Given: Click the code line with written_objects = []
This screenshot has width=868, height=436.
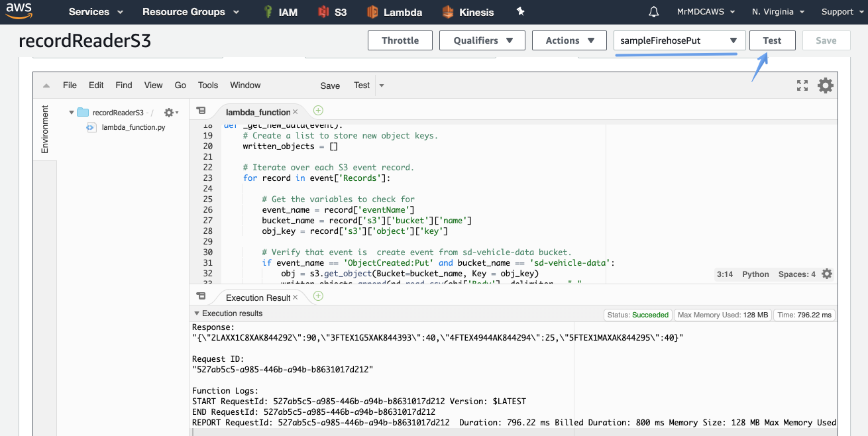Looking at the screenshot, I should [x=290, y=146].
